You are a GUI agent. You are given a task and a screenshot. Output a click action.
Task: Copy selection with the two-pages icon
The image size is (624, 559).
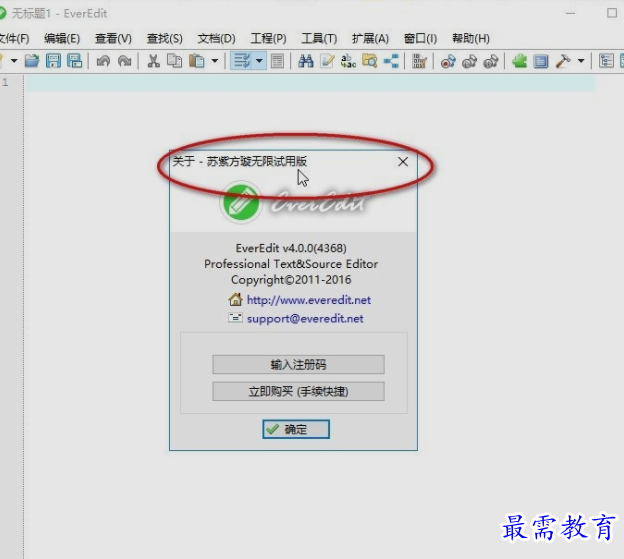pyautogui.click(x=174, y=61)
